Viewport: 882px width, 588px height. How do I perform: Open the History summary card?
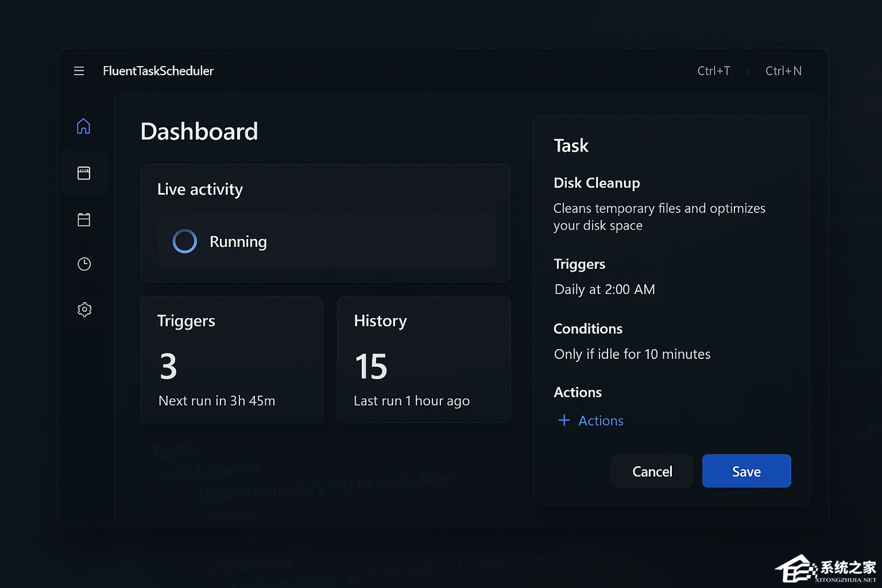424,360
